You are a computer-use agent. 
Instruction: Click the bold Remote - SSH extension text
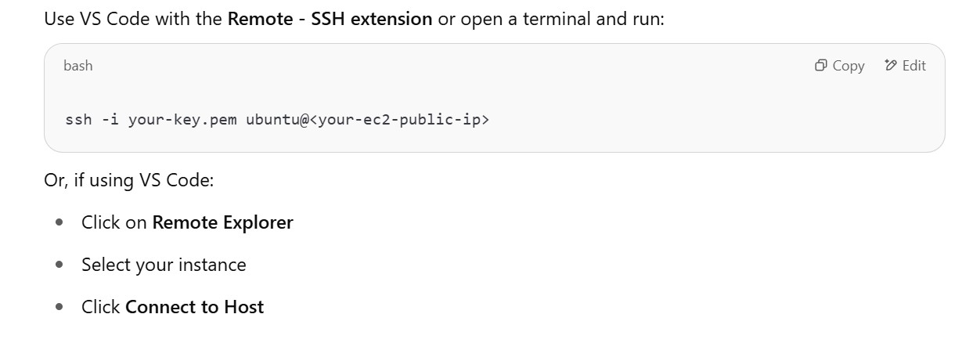tap(330, 18)
